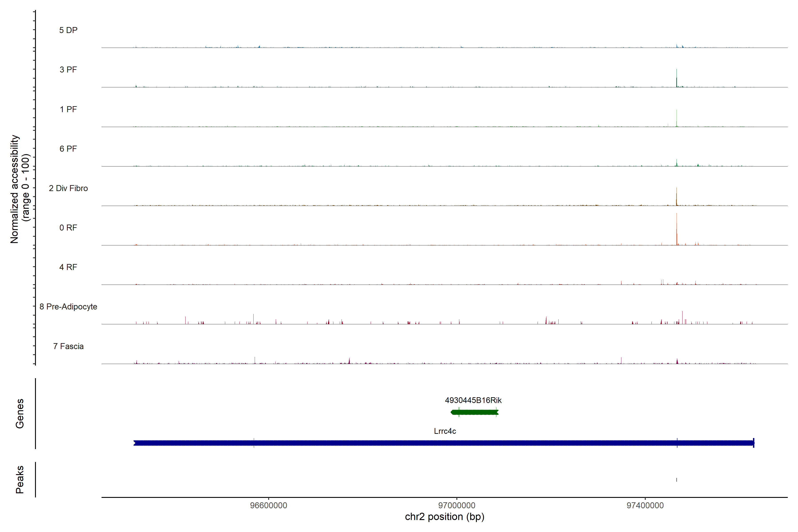Click the 96600000 axis tick label
798x532 pixels.
pos(268,506)
